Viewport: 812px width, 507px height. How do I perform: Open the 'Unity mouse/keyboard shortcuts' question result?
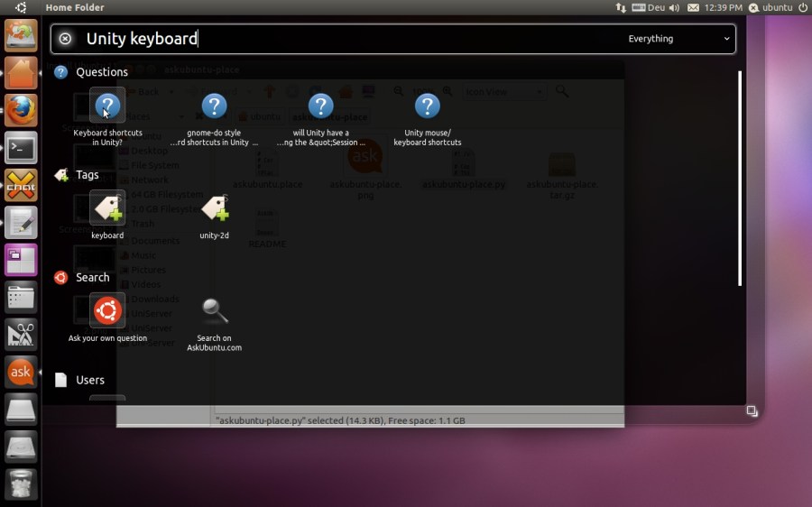click(x=427, y=108)
